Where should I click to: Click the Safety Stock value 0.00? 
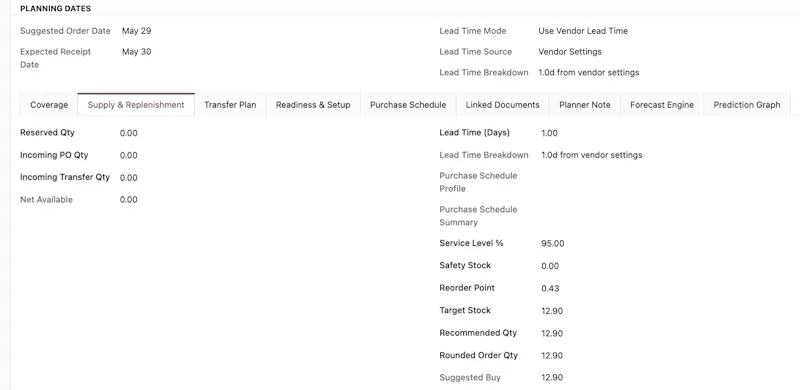(x=550, y=266)
